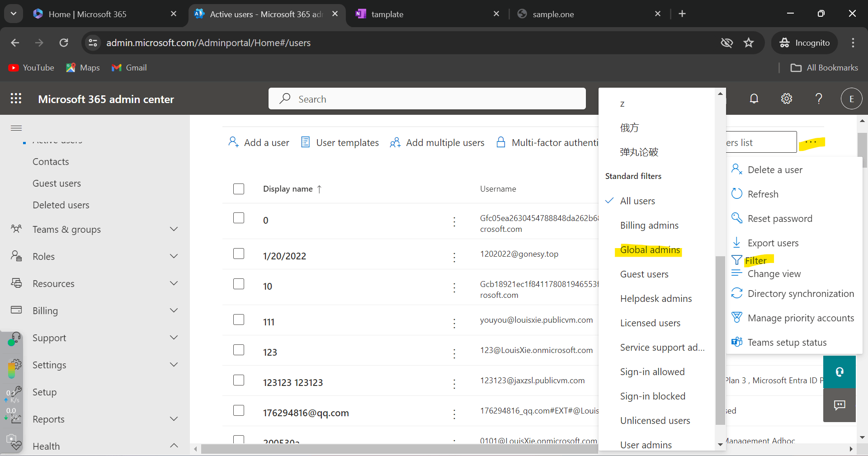Open Chrome's three-dot menu
This screenshot has width=868, height=456.
pos(853,42)
